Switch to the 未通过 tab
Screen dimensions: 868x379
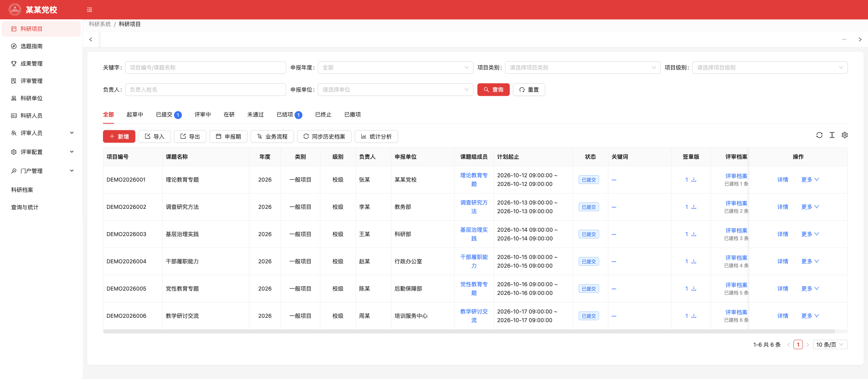[256, 114]
